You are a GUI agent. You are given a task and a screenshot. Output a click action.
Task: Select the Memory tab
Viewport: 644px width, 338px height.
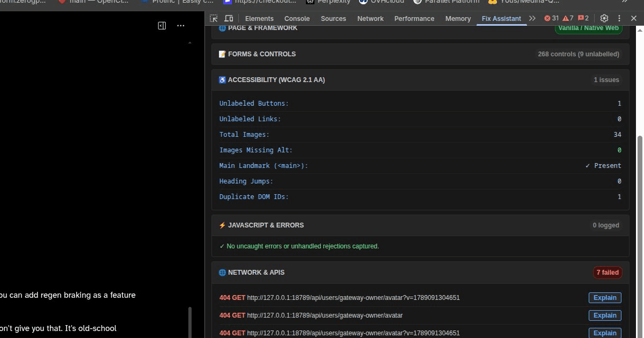(x=458, y=18)
